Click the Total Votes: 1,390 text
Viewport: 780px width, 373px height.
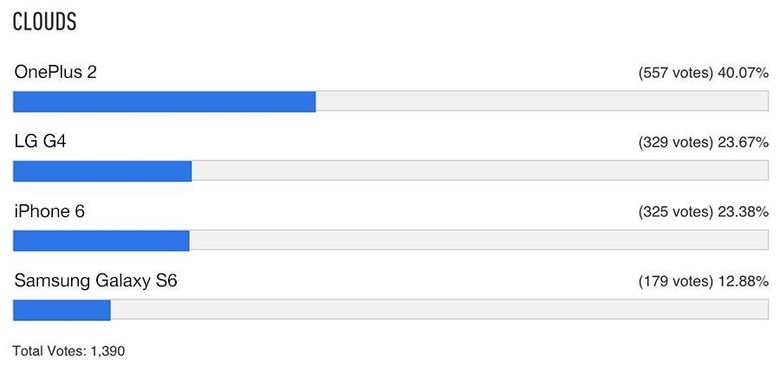click(69, 351)
